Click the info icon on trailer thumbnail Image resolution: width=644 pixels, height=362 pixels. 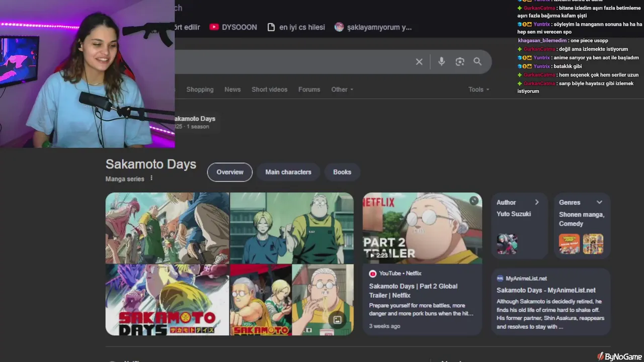(474, 201)
